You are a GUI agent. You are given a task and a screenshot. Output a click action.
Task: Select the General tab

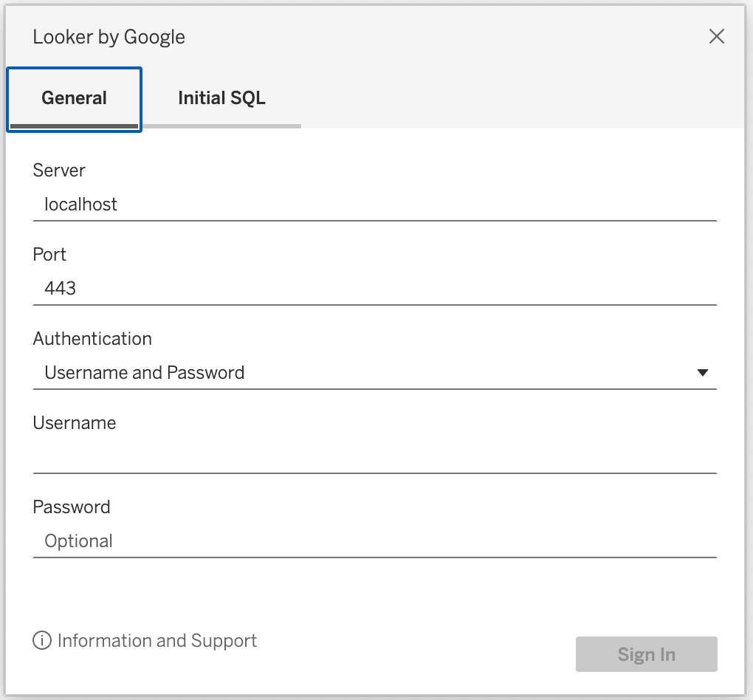click(73, 97)
